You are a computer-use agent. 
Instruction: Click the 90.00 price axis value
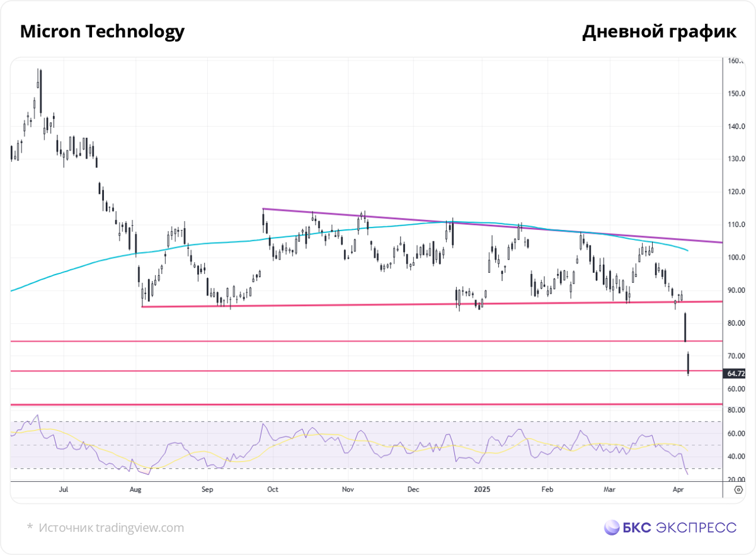pyautogui.click(x=736, y=290)
